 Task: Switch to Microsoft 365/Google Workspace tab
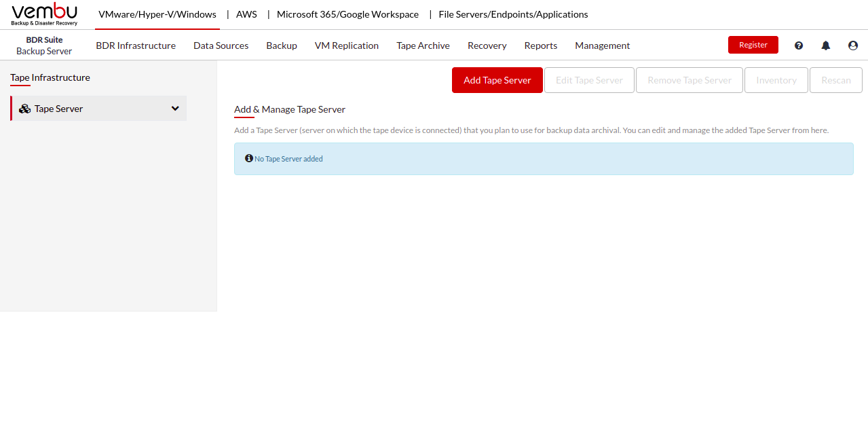pyautogui.click(x=347, y=14)
